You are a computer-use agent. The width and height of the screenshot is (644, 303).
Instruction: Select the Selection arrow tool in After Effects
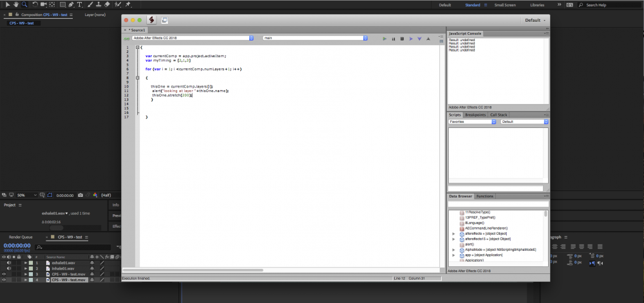pos(7,5)
